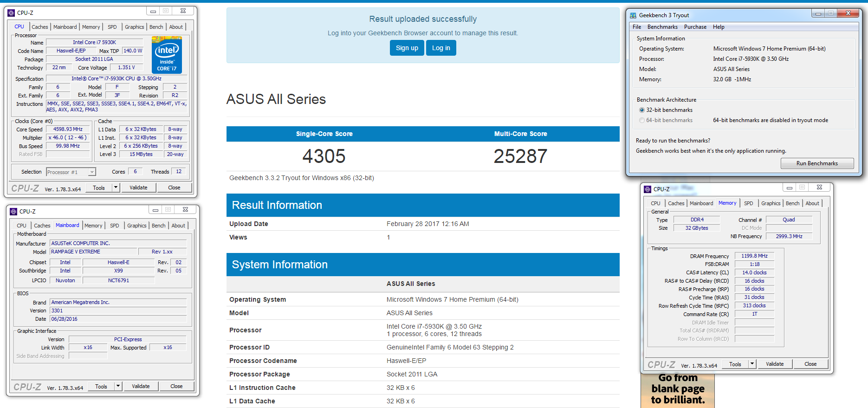Open SPD tab in Memory window
Viewport: 868px width, 408px height.
coord(749,203)
